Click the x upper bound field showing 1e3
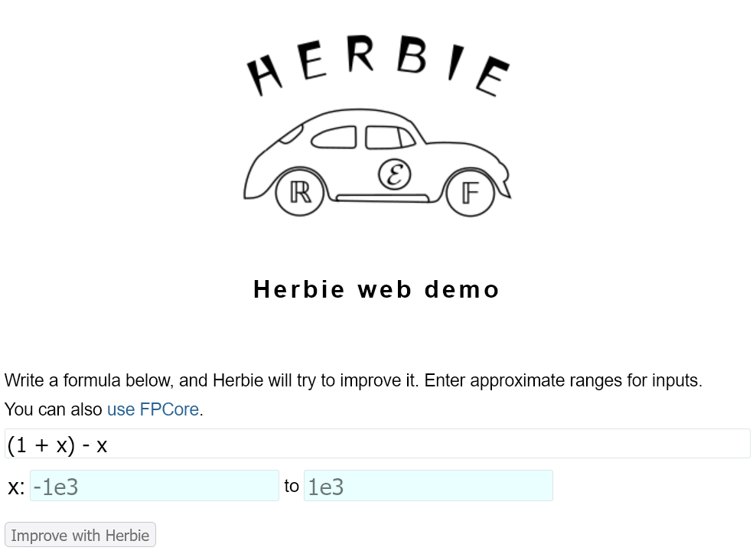756x554 pixels. pos(428,486)
